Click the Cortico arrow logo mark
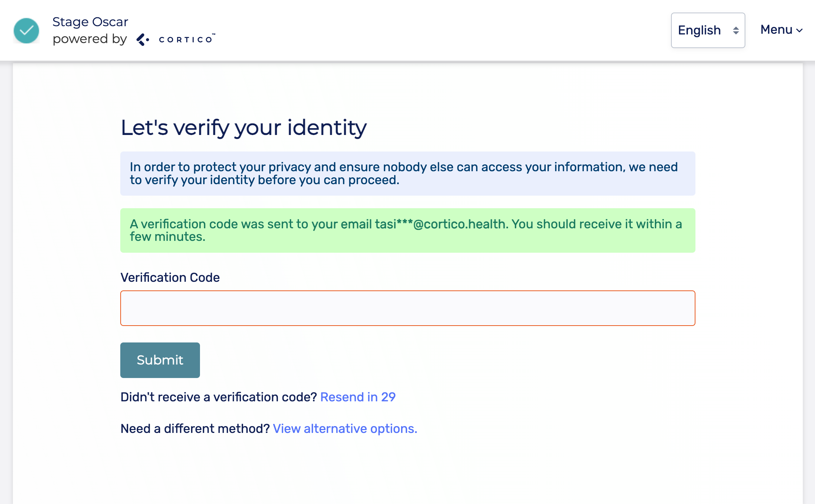This screenshot has height=504, width=815. coord(143,39)
